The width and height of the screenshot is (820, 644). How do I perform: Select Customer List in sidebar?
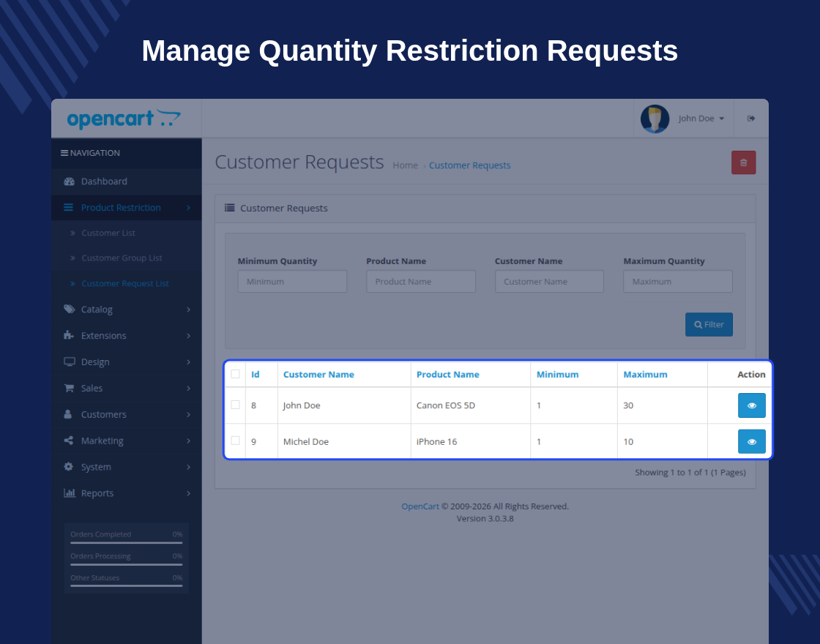(108, 233)
